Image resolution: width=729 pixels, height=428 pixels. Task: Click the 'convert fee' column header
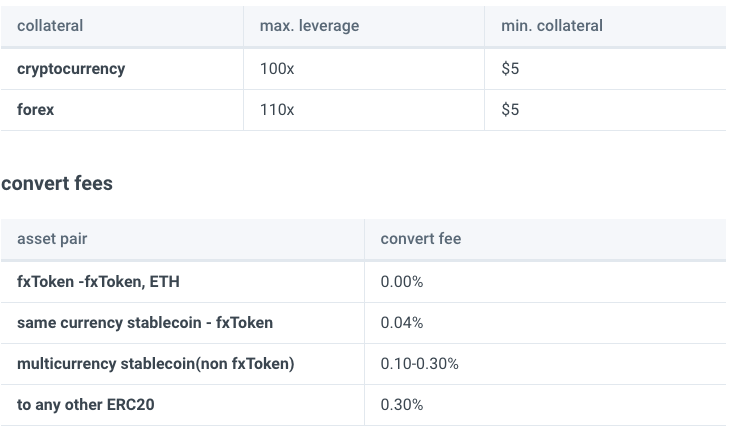421,239
